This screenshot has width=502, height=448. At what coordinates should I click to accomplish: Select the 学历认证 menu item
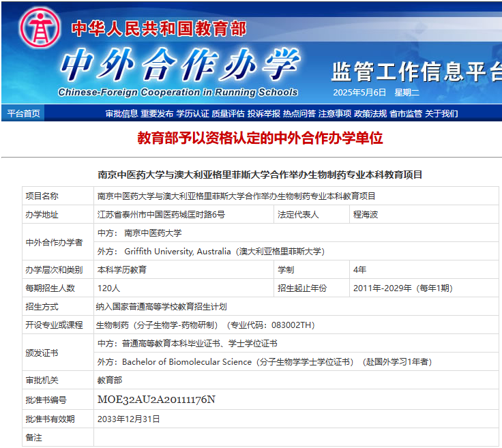(192, 114)
